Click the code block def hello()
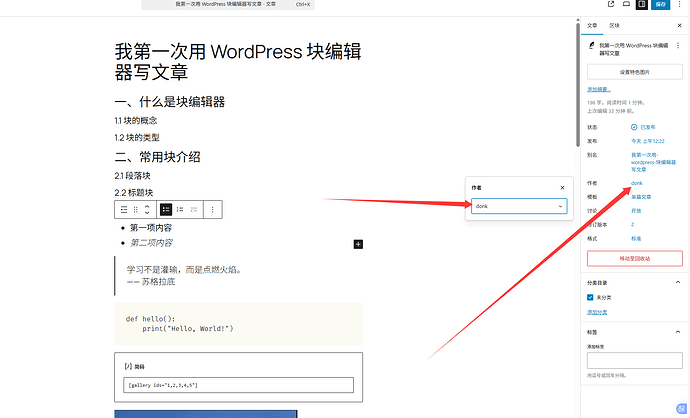Screen dimensions: 690x418 point(239,324)
